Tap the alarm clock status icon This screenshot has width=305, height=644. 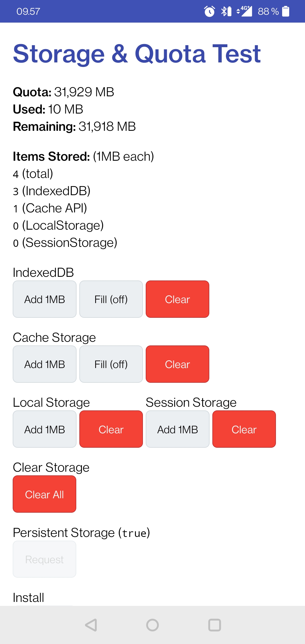(x=210, y=11)
